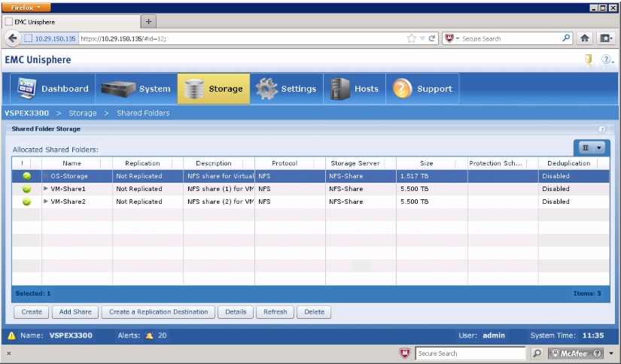Go to Firefox home page
This screenshot has height=364, width=621.
pyautogui.click(x=585, y=38)
